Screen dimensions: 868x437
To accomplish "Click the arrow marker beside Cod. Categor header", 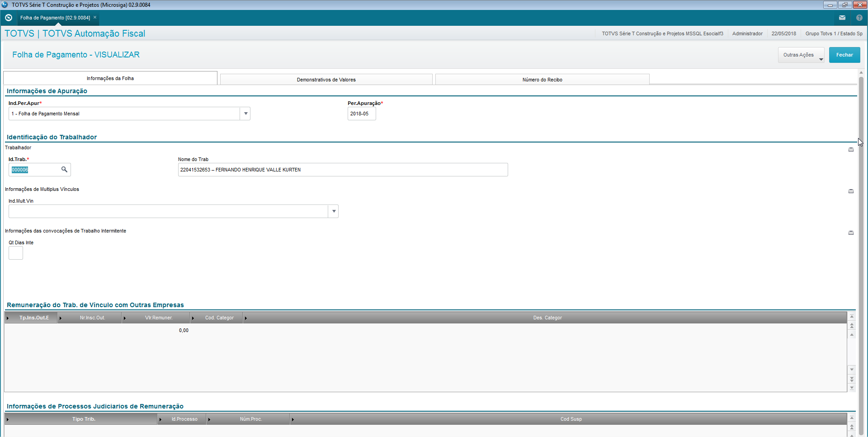I will click(193, 318).
